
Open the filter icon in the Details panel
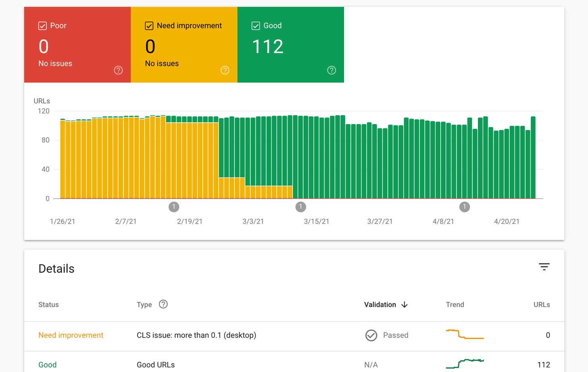(544, 267)
